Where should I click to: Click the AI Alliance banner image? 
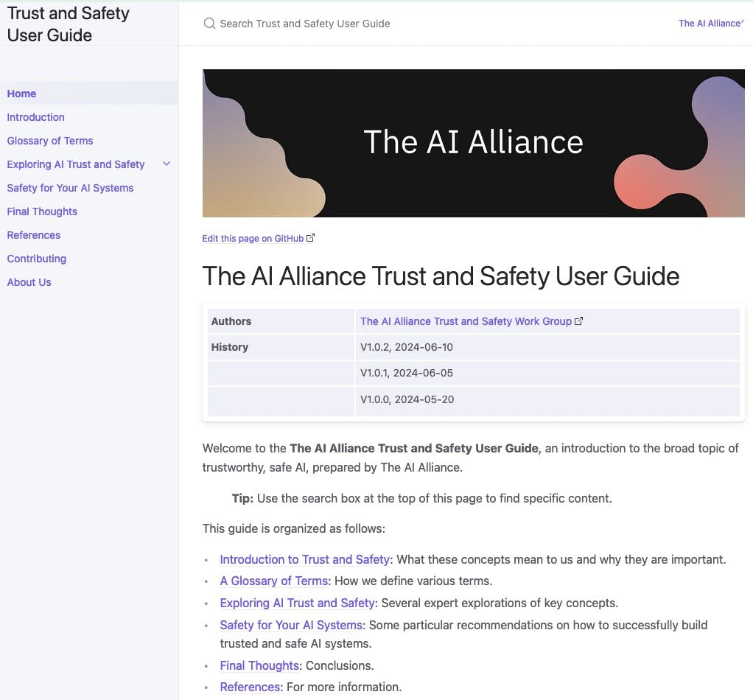click(474, 143)
